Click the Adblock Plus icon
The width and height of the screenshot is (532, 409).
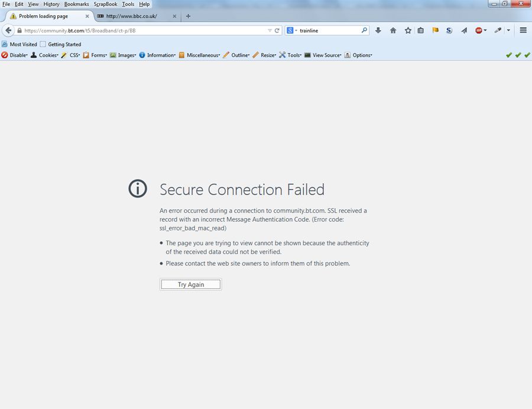479,30
